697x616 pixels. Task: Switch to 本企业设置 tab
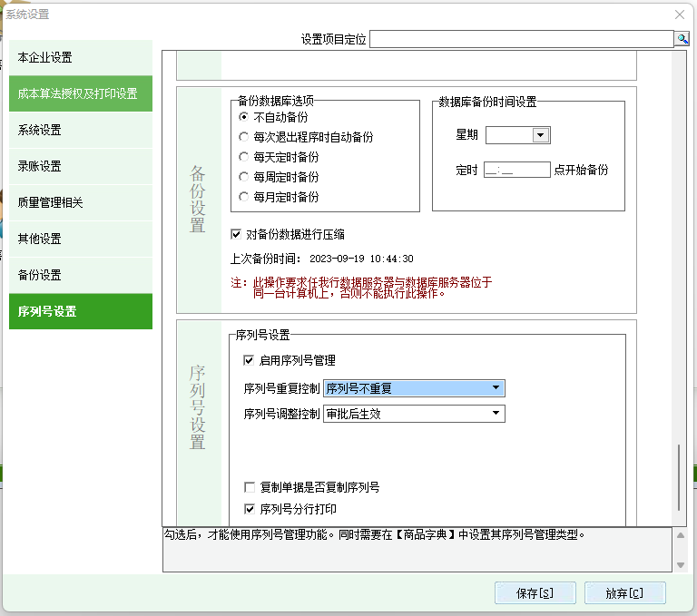point(80,57)
